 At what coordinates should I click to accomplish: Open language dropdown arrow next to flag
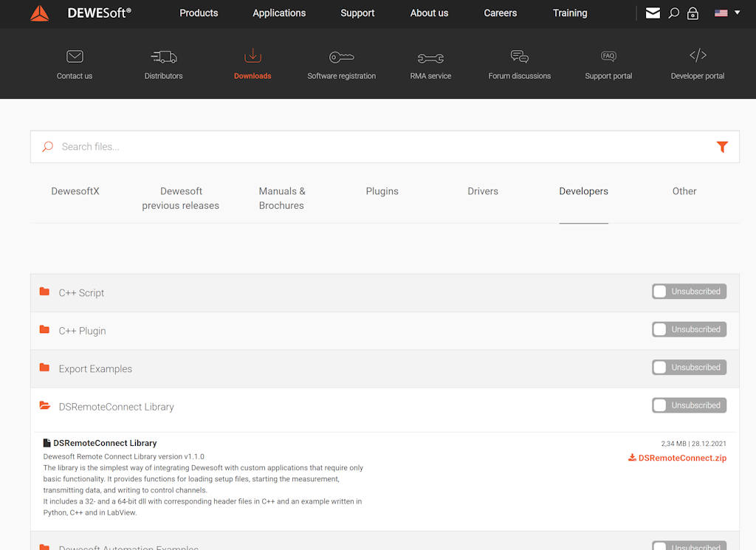(x=738, y=13)
